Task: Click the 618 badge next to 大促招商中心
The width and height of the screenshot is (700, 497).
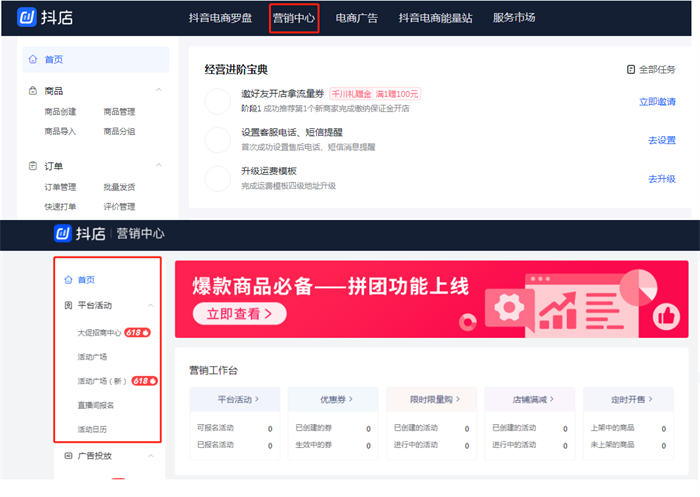Action: click(137, 332)
